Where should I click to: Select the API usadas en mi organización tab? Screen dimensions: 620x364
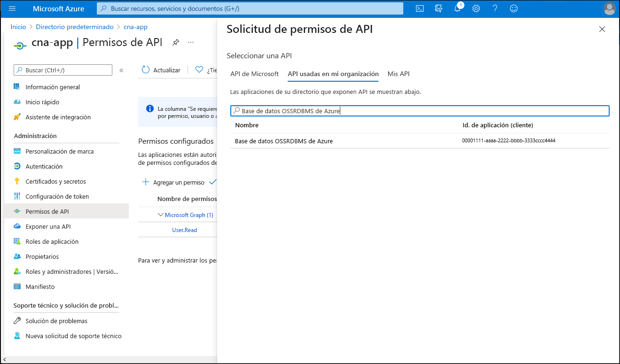click(333, 74)
